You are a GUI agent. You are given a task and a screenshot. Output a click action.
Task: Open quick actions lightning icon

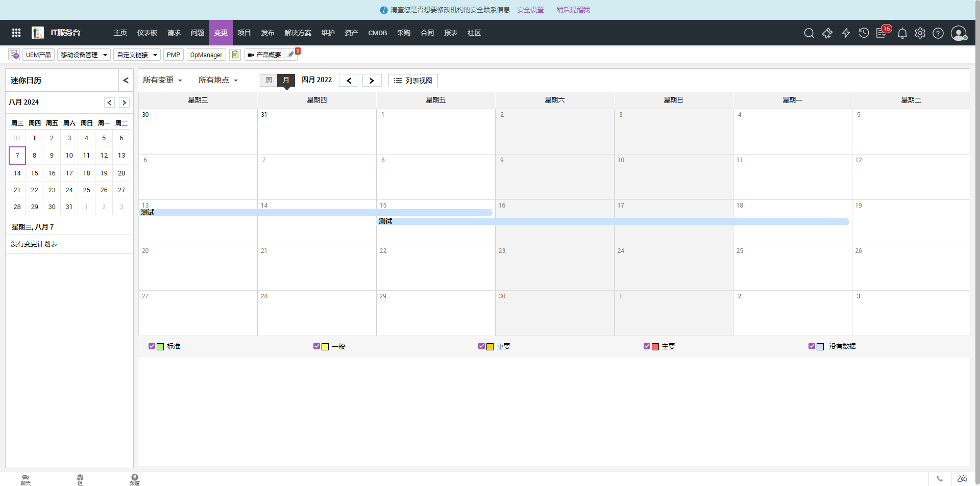(x=846, y=33)
